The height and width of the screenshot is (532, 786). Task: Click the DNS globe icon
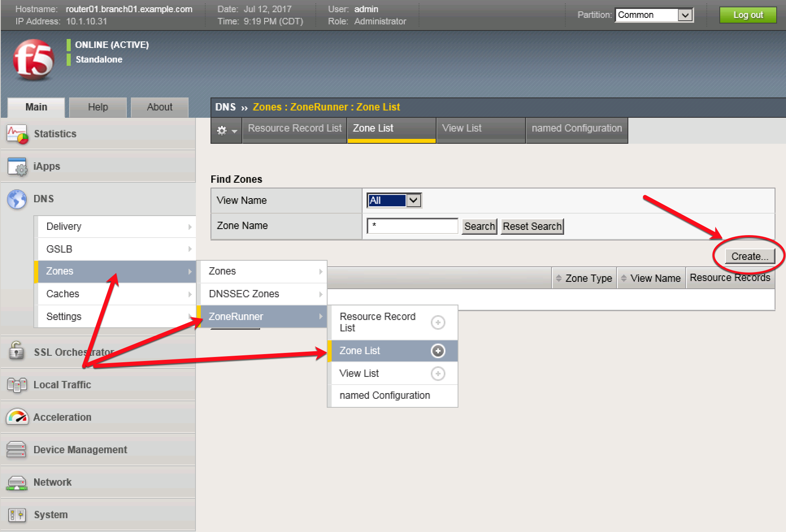click(x=17, y=199)
